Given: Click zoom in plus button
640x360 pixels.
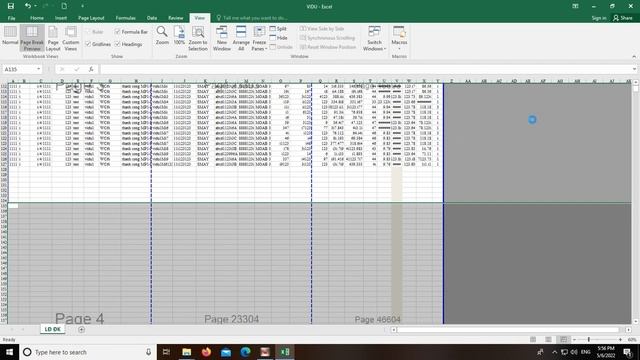Looking at the screenshot, I should point(620,340).
